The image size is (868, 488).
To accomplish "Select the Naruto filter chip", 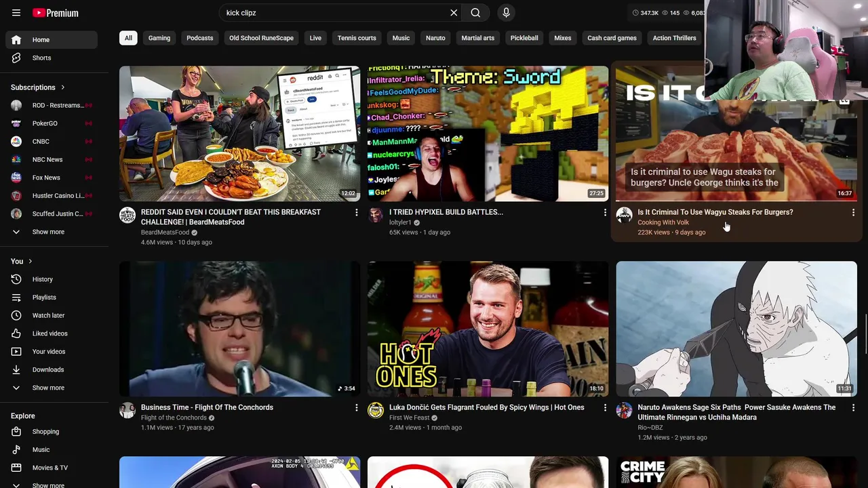I will pyautogui.click(x=435, y=38).
